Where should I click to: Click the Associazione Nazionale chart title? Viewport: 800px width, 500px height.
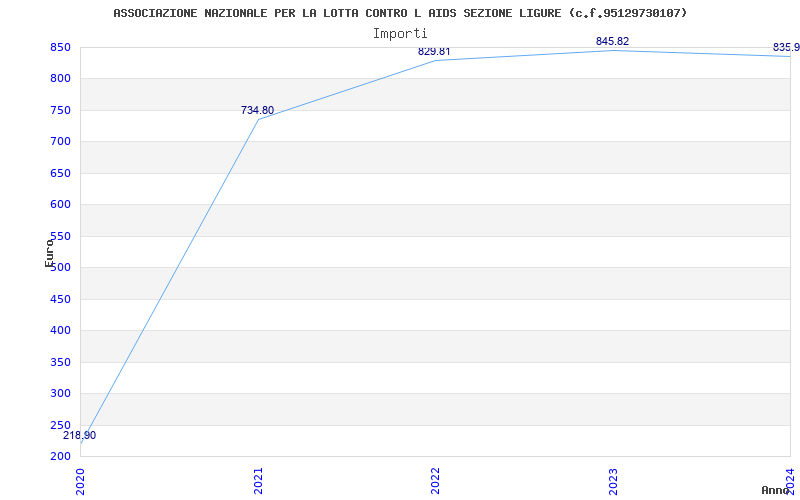click(x=400, y=13)
